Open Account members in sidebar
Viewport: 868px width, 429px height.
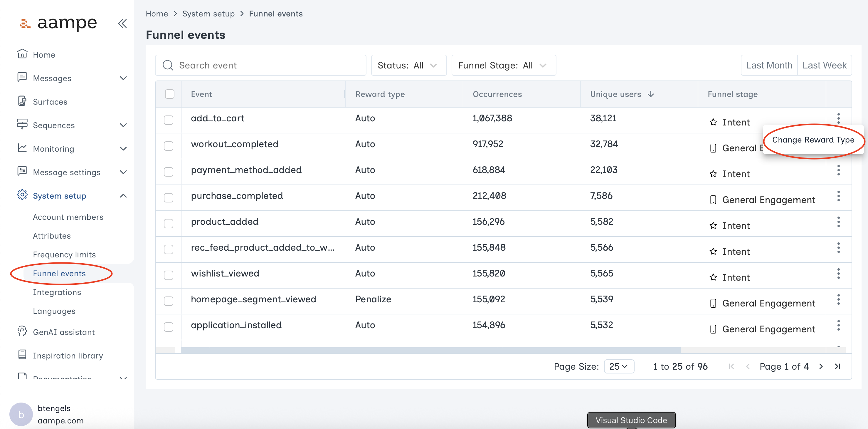(68, 217)
